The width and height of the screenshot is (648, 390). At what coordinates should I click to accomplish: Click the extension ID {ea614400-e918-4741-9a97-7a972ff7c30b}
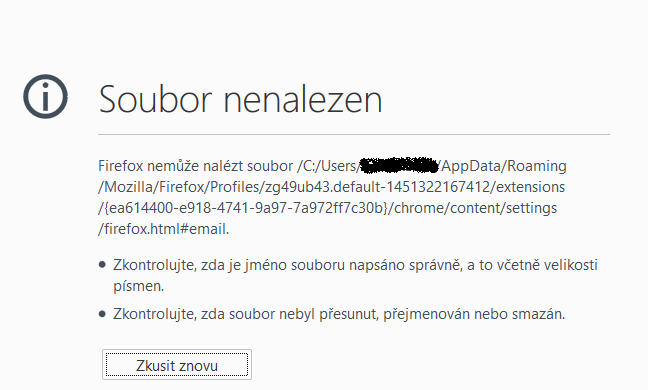[244, 208]
